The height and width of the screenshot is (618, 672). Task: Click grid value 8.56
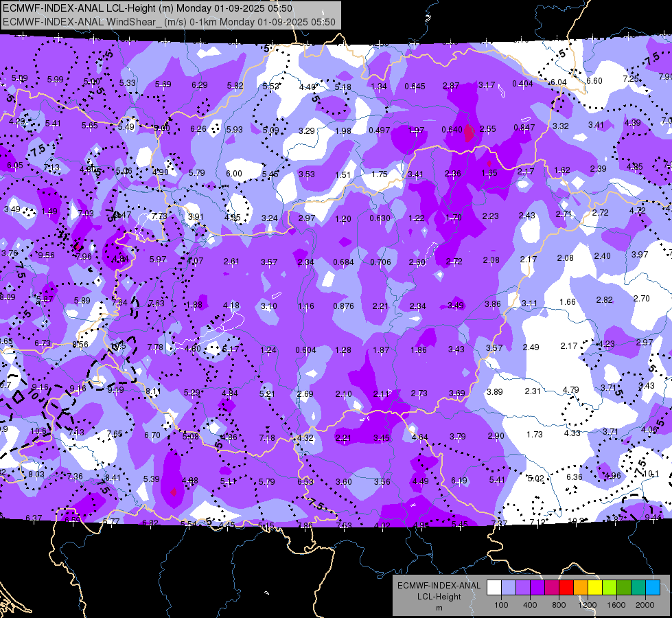(x=80, y=344)
